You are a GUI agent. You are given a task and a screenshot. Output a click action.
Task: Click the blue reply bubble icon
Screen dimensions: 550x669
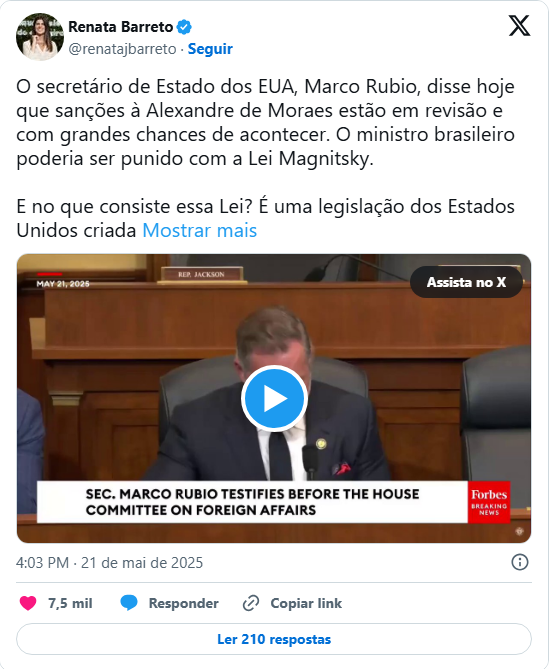click(128, 603)
